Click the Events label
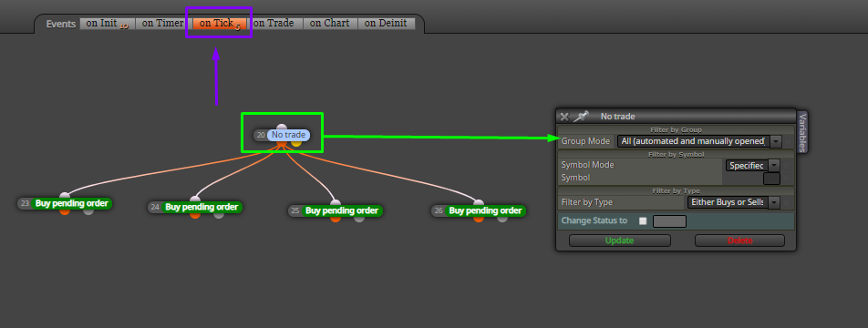Viewport: 868px width, 328px height. [x=61, y=24]
